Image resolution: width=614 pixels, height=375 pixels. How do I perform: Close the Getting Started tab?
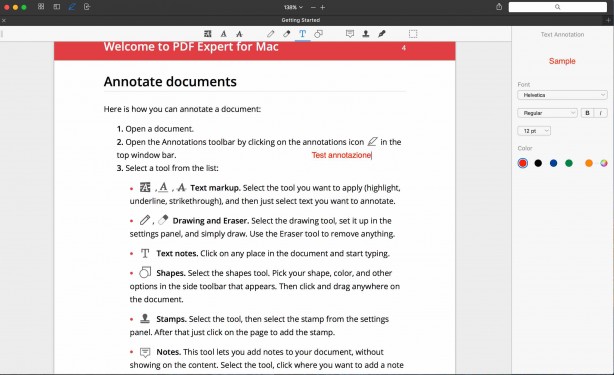click(x=4, y=20)
